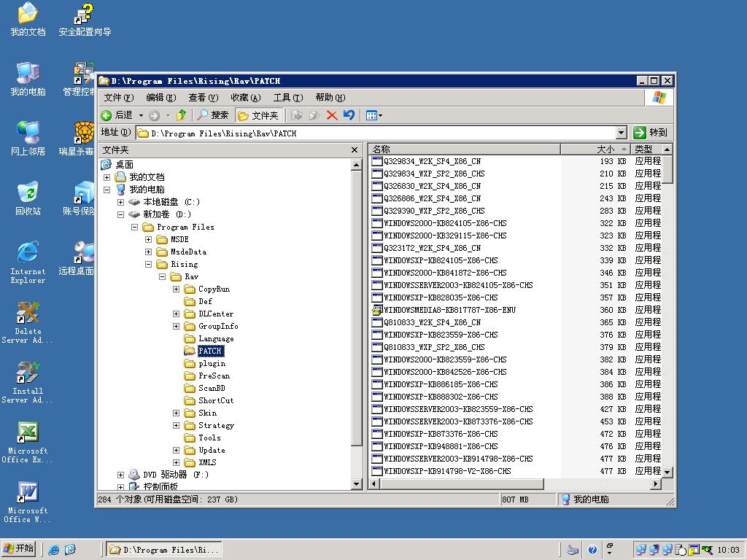
Task: Open Search (搜索) in the toolbar
Action: [x=212, y=115]
